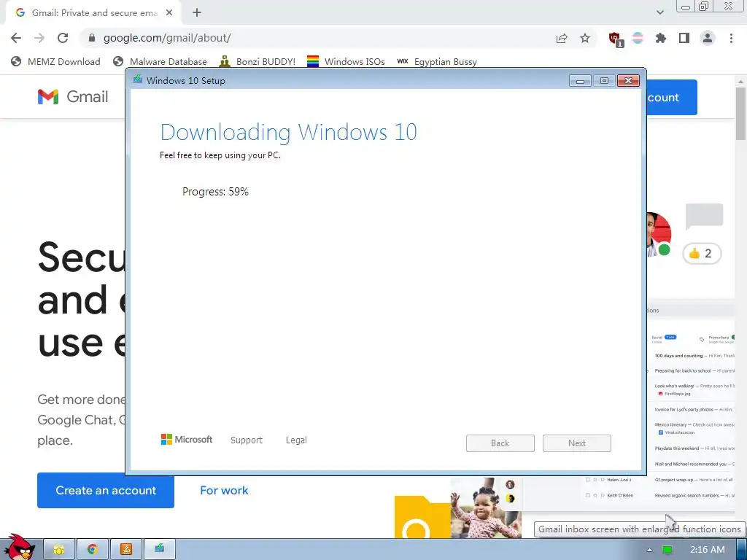
Task: Reload the Gmail about page
Action: tap(63, 38)
